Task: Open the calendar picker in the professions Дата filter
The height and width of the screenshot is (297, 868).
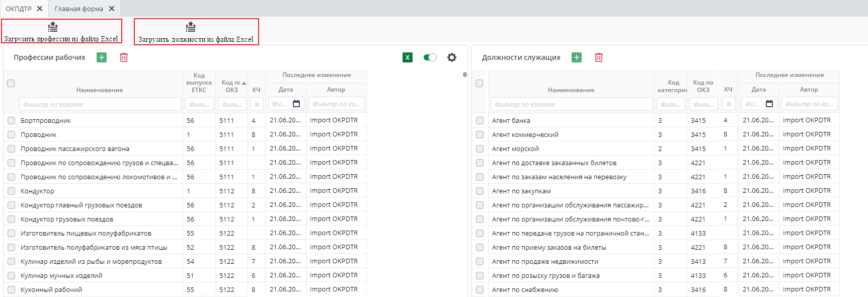Action: click(x=296, y=104)
